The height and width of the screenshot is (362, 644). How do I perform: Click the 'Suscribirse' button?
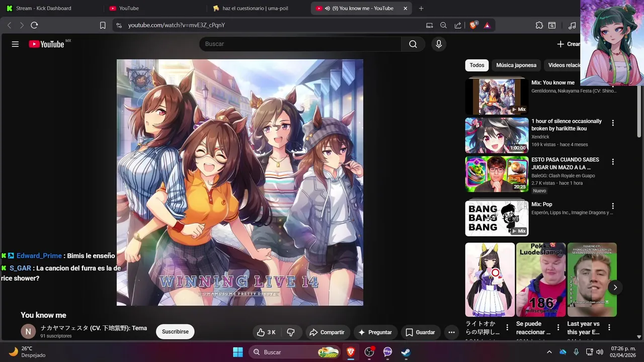[175, 332]
